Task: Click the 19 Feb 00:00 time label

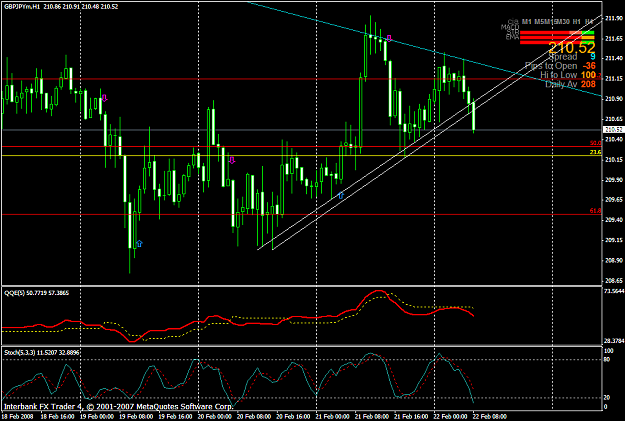Action: (97, 417)
